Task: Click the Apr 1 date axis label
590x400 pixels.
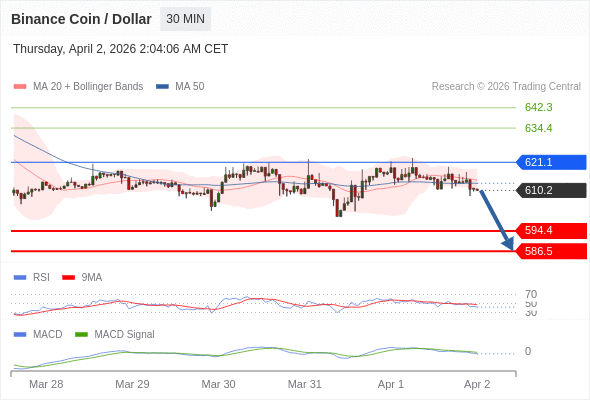Action: tap(391, 384)
